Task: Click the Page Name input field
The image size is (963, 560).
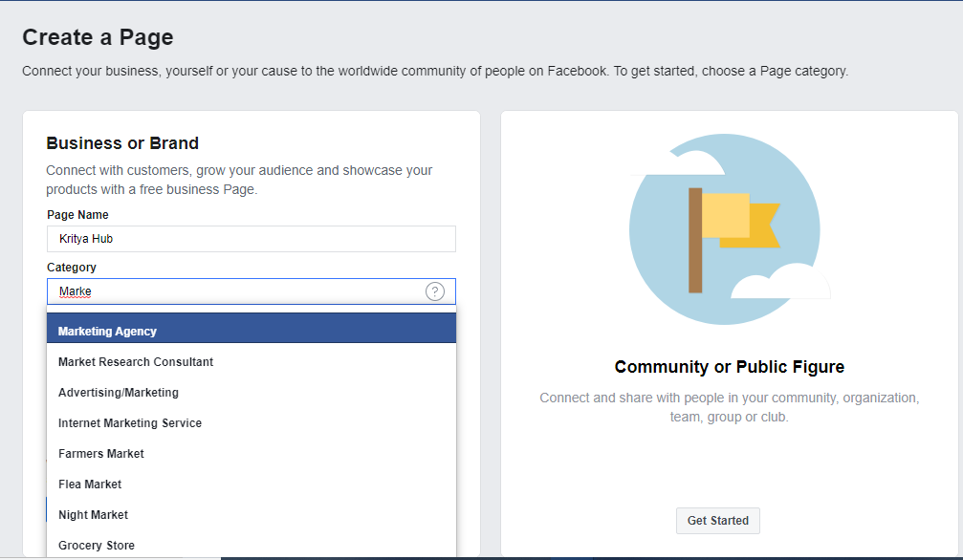Action: click(x=252, y=239)
